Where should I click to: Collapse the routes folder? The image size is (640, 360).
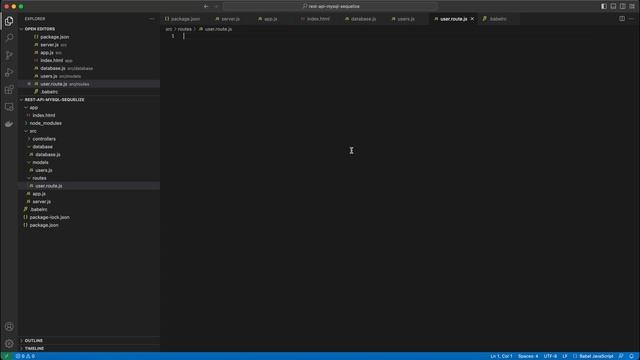coord(39,178)
